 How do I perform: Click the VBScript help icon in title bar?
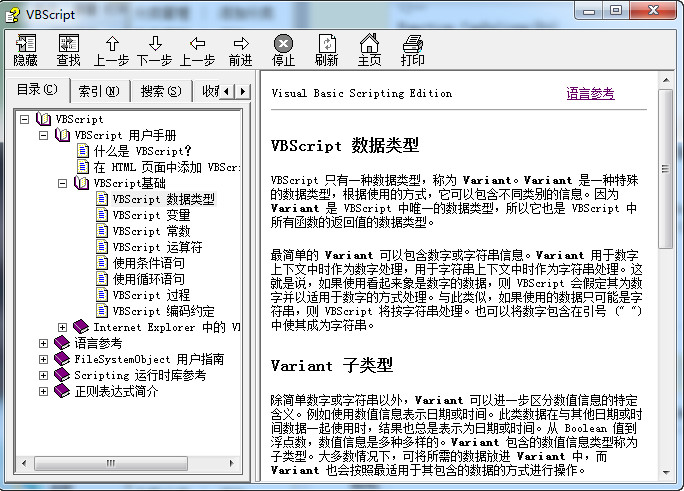tap(13, 15)
